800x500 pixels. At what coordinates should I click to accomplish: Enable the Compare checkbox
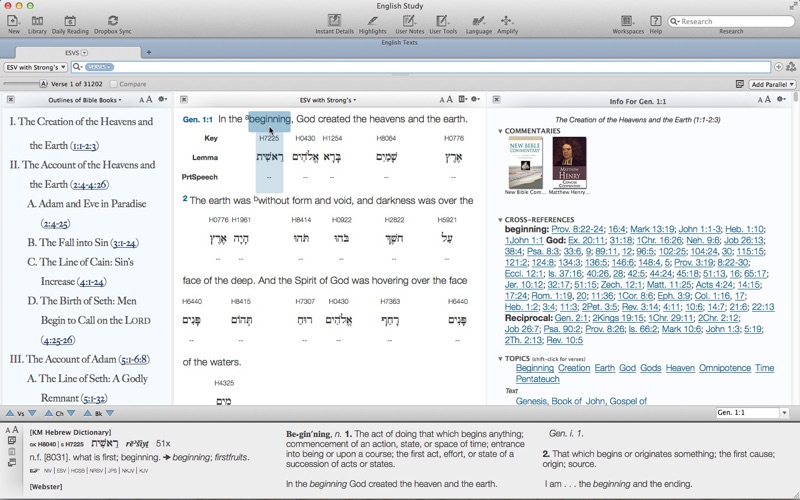pyautogui.click(x=115, y=84)
